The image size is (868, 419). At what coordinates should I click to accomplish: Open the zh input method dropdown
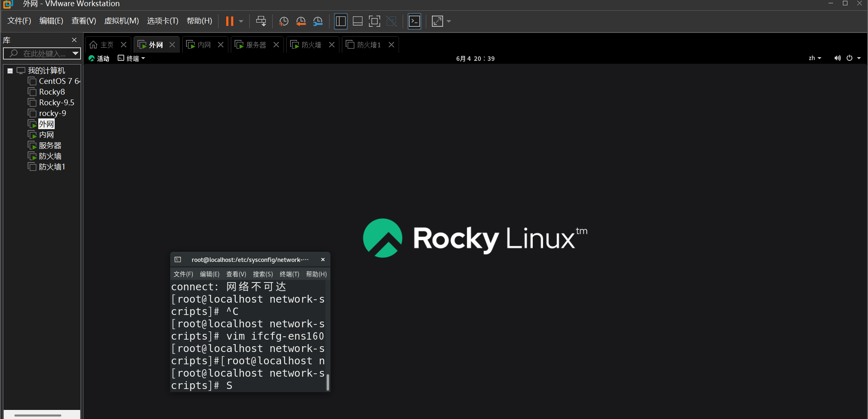coord(815,58)
